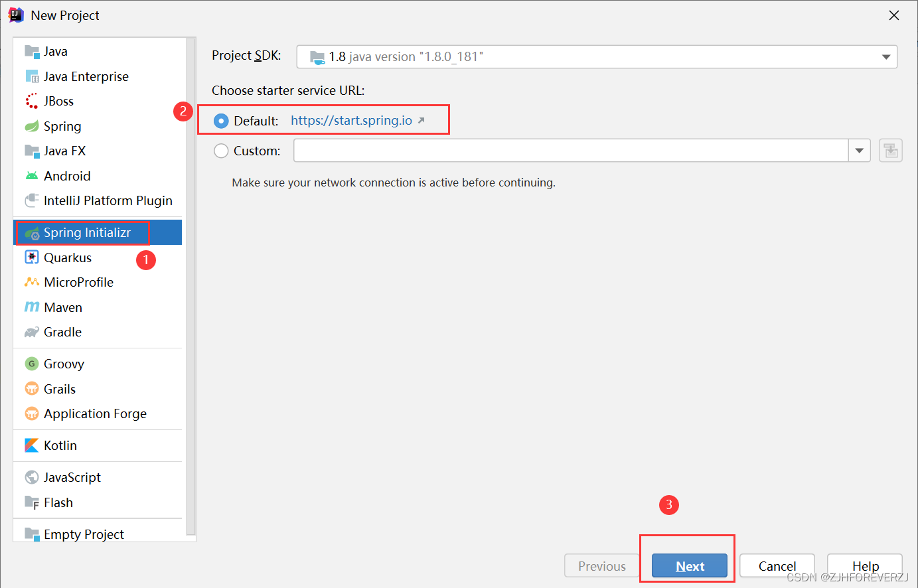The height and width of the screenshot is (588, 918).
Task: Select the MicroProfile list entry
Action: (x=98, y=282)
